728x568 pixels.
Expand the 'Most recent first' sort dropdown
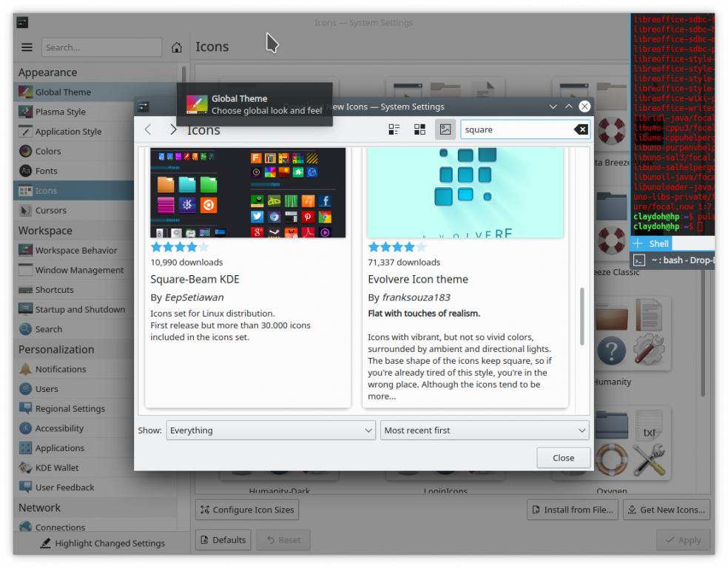point(485,430)
